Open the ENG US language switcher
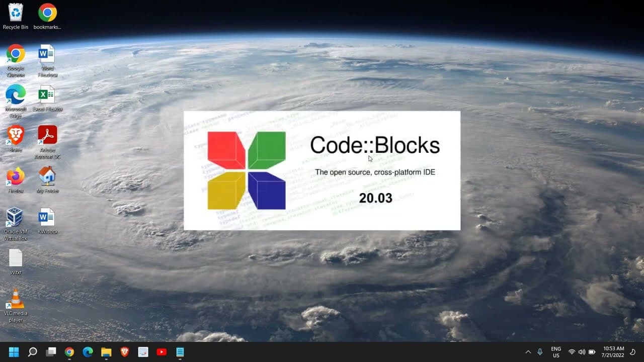 (x=556, y=352)
